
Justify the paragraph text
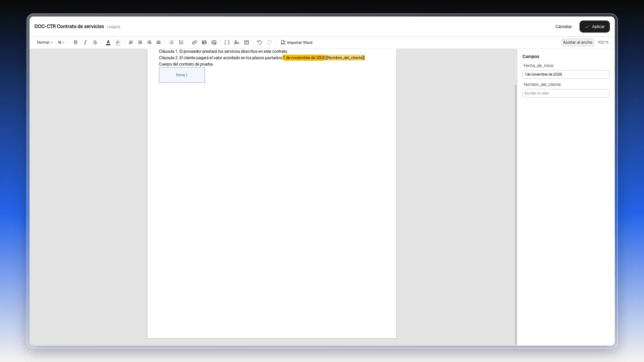[x=158, y=43]
